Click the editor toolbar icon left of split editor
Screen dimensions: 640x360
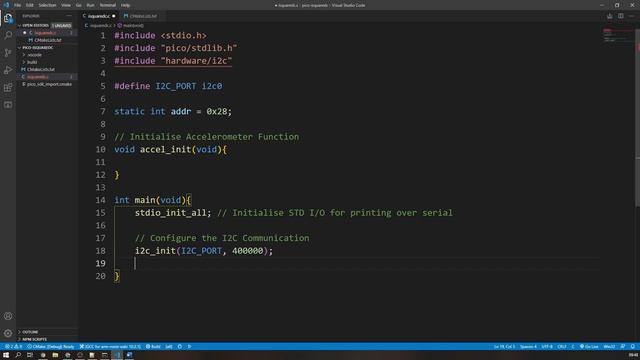click(x=609, y=16)
